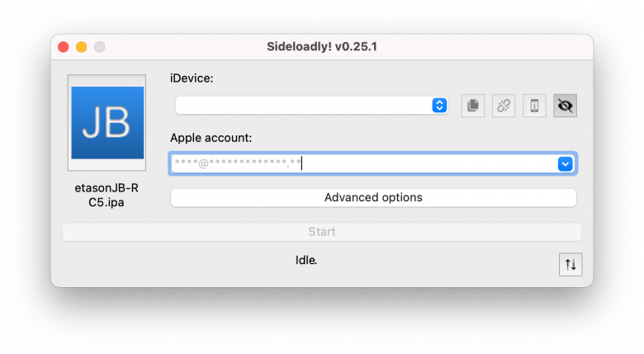Open Advanced options
This screenshot has height=354, width=644.
click(373, 197)
